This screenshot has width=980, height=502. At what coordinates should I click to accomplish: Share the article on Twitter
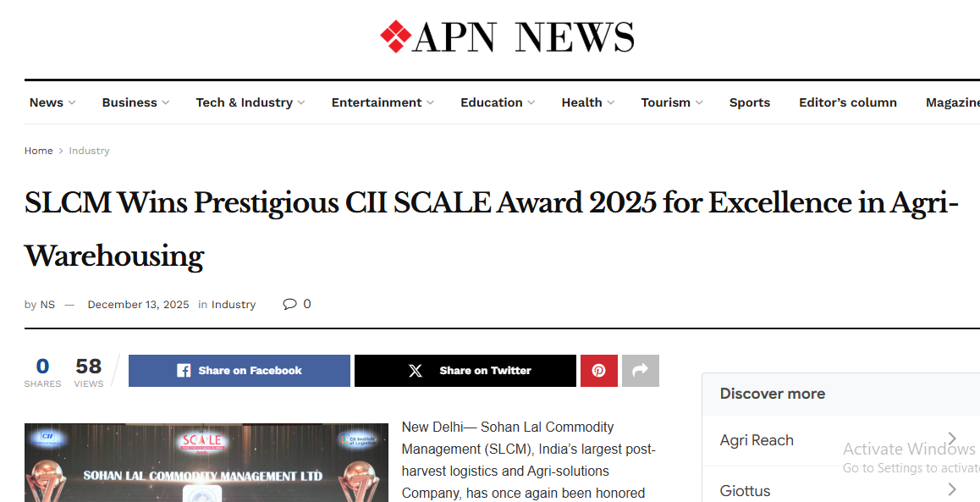(x=465, y=371)
